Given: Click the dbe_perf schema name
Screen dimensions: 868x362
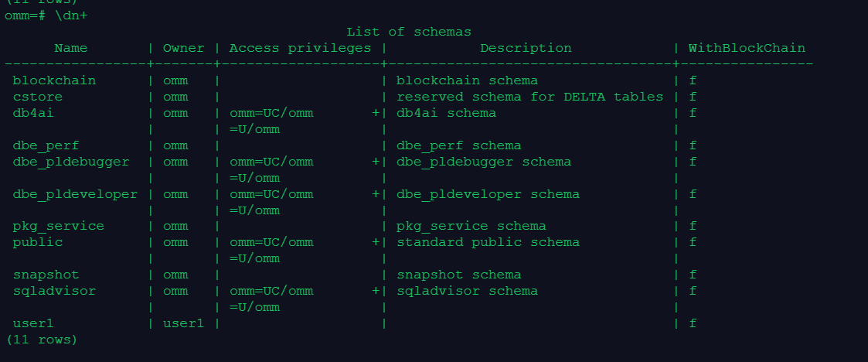Looking at the screenshot, I should coord(46,145).
